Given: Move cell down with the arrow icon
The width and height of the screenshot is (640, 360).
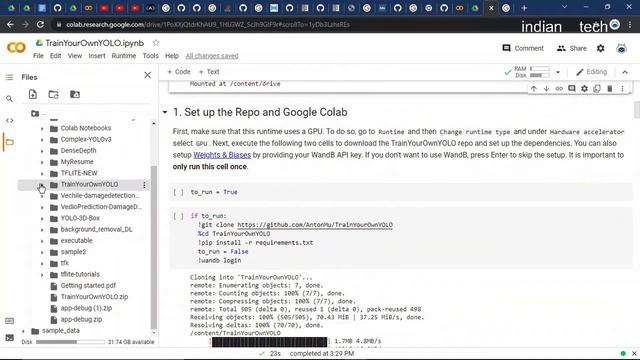Looking at the screenshot, I should tap(546, 89).
